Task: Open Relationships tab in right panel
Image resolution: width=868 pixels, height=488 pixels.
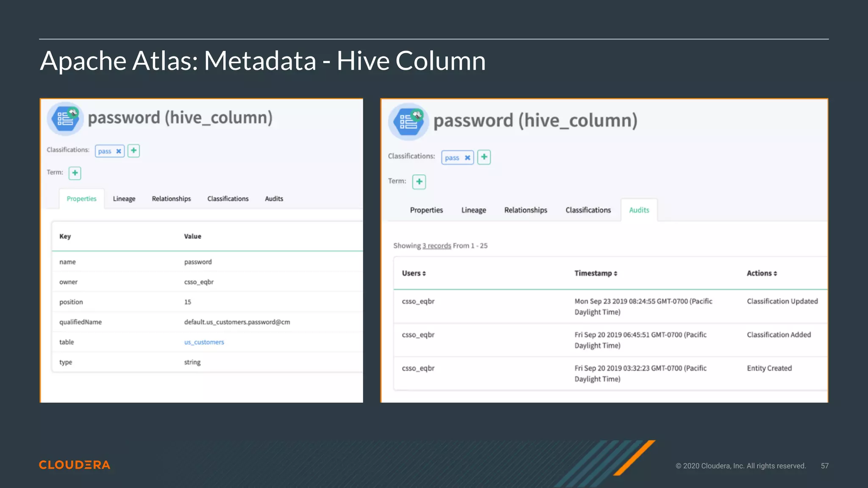Action: point(526,210)
